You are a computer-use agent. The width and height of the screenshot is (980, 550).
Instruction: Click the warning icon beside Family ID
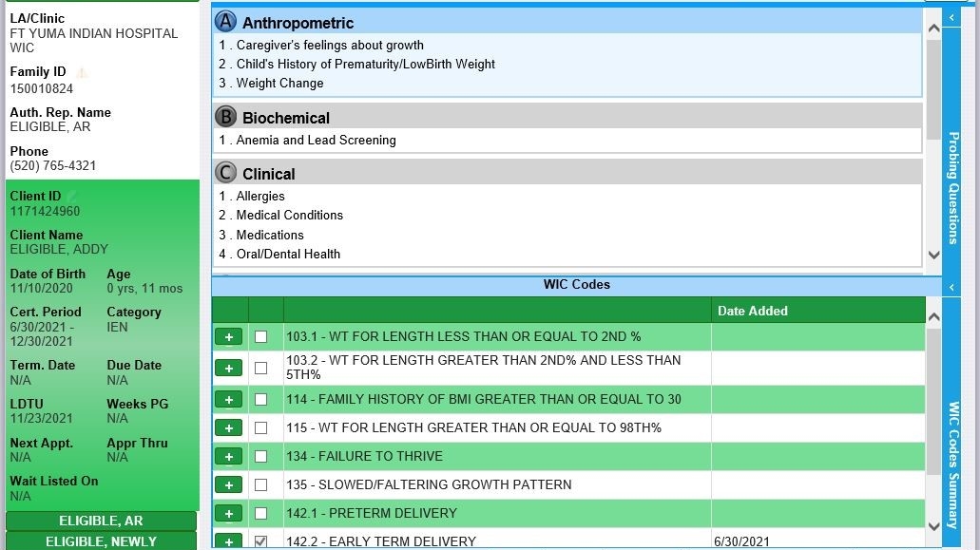click(82, 72)
